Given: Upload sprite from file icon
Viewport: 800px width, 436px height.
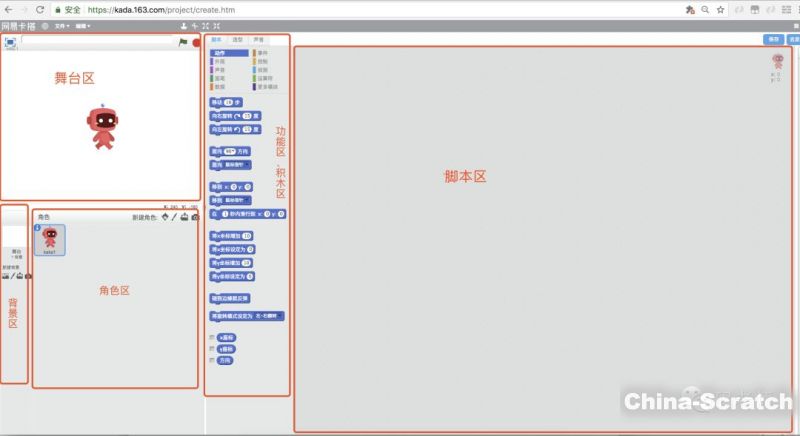Looking at the screenshot, I should coord(184,217).
